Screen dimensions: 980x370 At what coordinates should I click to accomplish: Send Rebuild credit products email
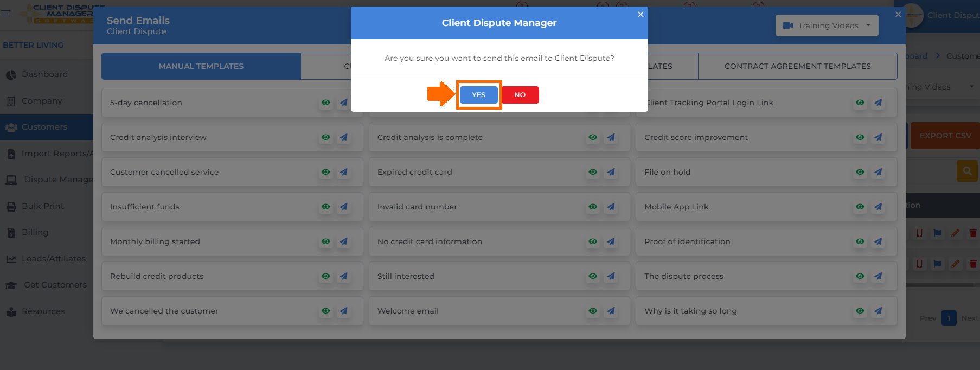click(x=344, y=276)
